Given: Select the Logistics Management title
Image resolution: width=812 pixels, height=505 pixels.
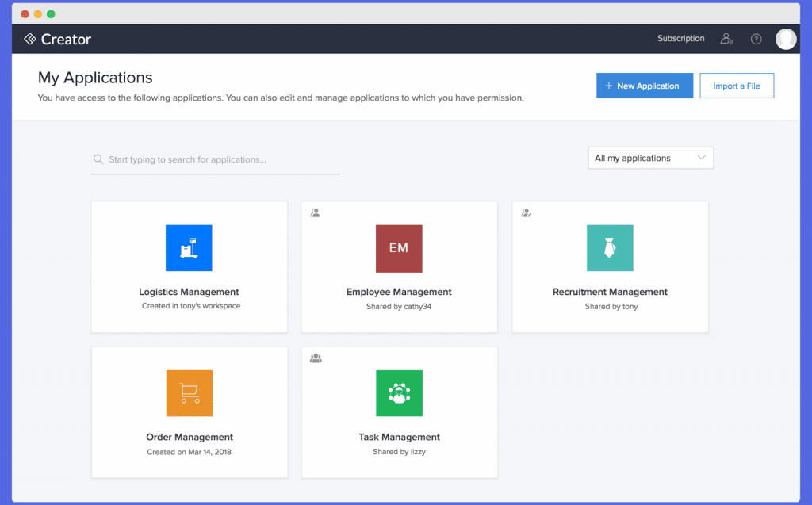Looking at the screenshot, I should point(189,292).
